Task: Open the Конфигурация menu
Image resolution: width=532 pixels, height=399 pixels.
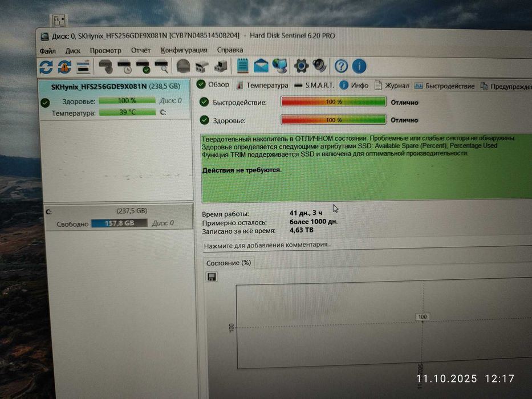Action: pyautogui.click(x=184, y=50)
